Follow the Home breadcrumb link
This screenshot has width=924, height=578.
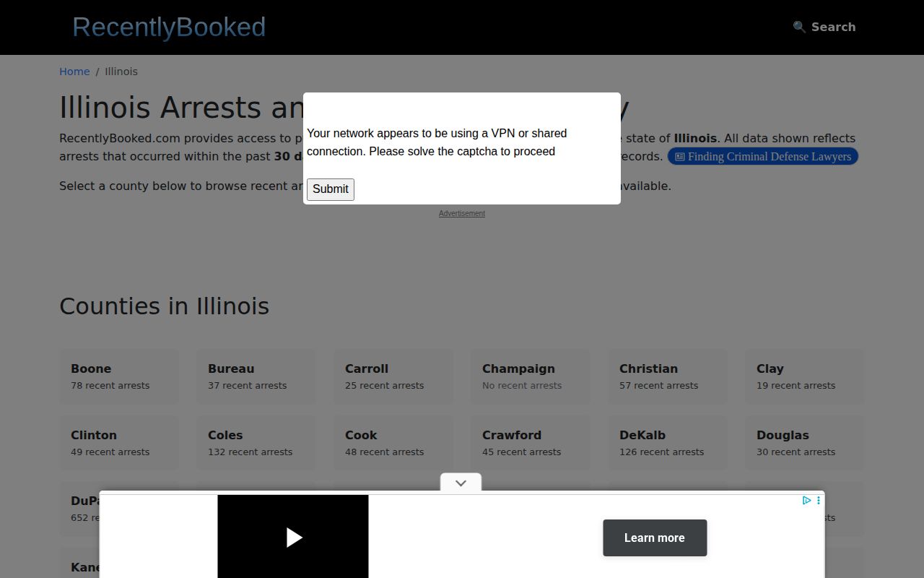coord(74,72)
